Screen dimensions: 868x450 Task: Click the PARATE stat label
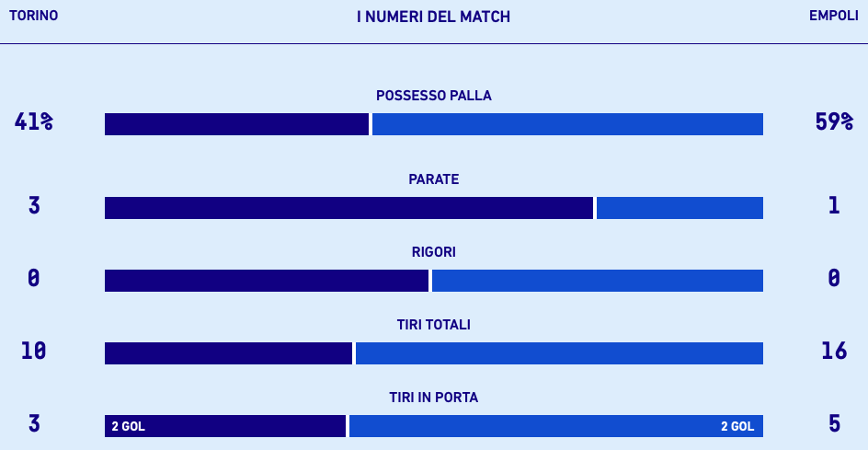click(434, 179)
